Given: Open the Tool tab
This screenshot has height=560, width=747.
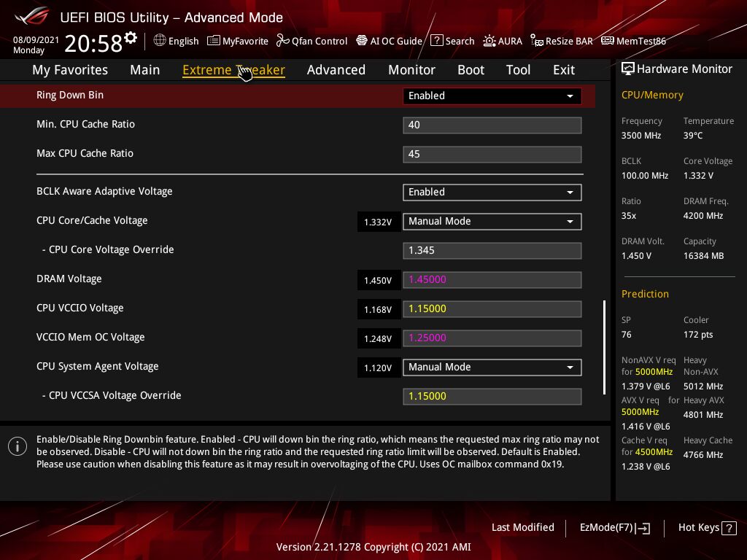Looking at the screenshot, I should [518, 69].
